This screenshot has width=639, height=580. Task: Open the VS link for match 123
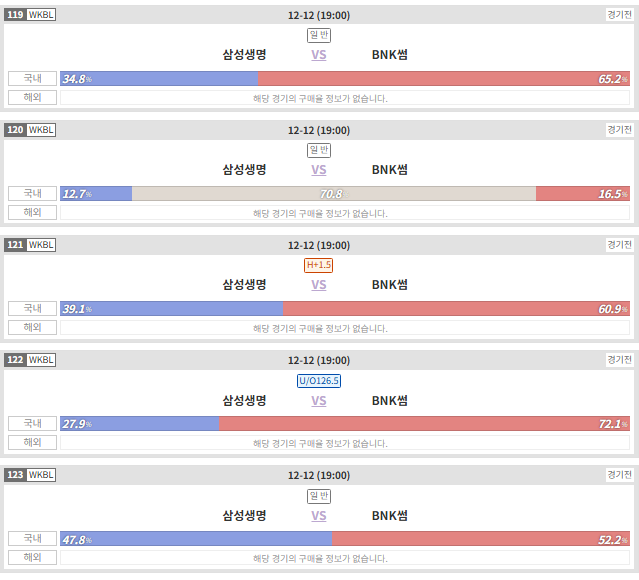319,516
